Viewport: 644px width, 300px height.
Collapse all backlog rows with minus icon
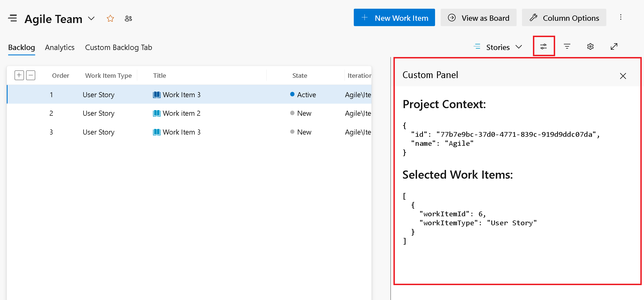coord(31,75)
